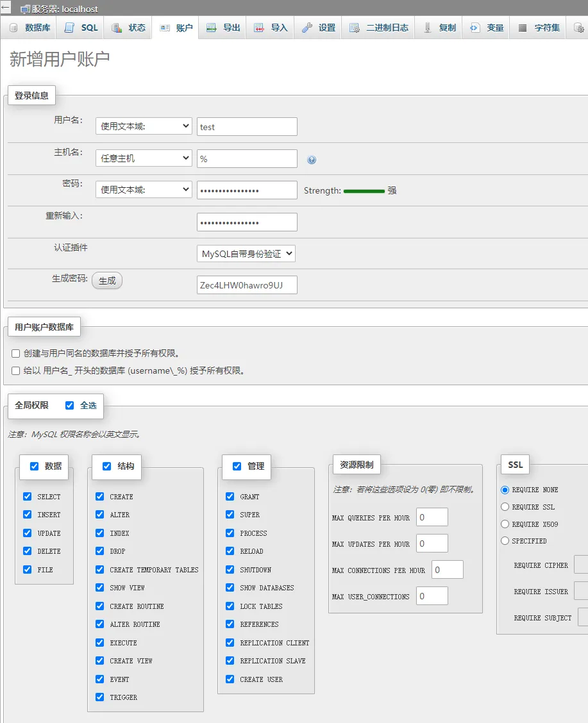The width and height of the screenshot is (588, 723).
Task: Click the 字符集 charset list icon
Action: [x=523, y=28]
